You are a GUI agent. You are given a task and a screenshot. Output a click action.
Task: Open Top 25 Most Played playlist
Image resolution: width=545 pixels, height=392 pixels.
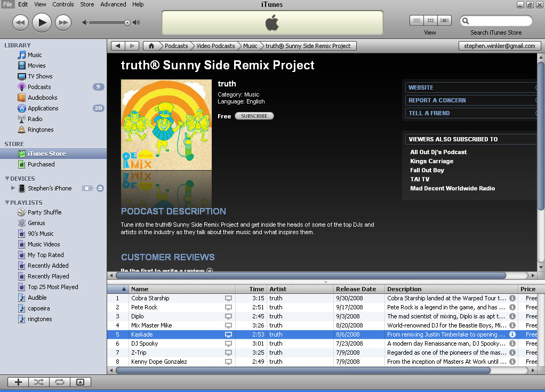(x=53, y=287)
